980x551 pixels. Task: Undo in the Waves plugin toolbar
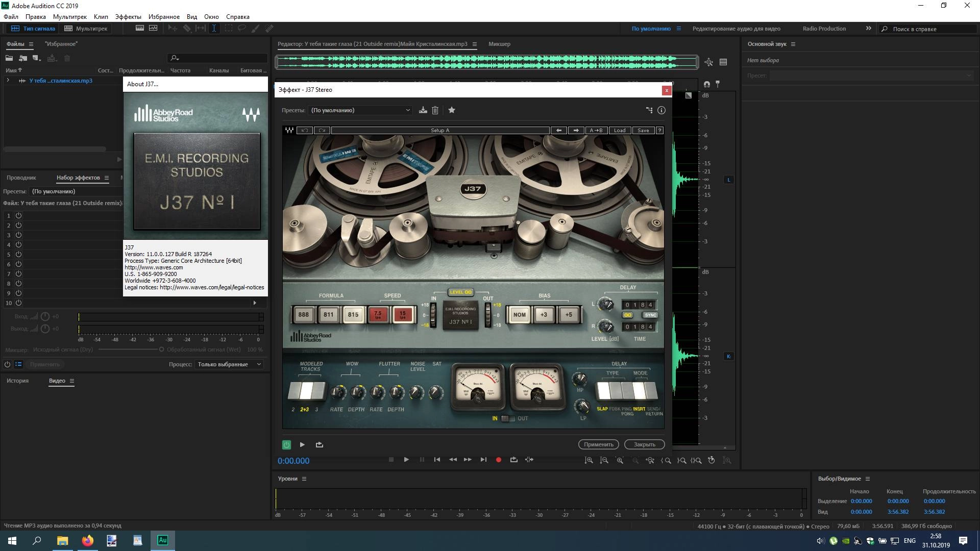click(x=305, y=131)
